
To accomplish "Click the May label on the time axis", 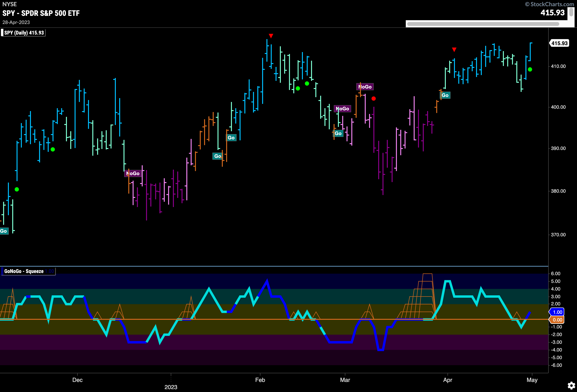I will [x=532, y=380].
